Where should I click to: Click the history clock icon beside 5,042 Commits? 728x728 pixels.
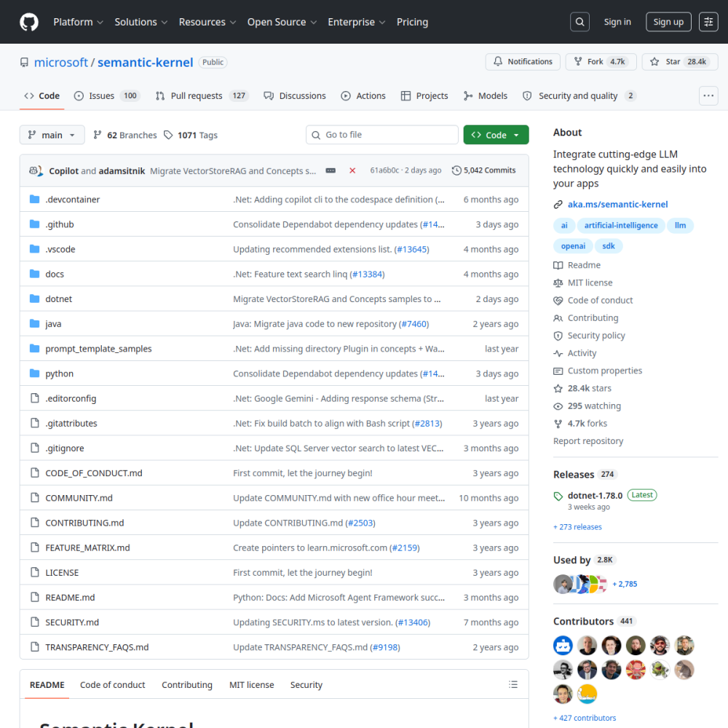(x=456, y=170)
